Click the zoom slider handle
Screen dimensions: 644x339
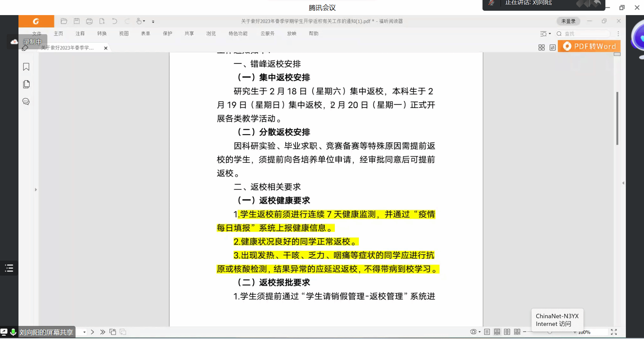click(x=550, y=332)
